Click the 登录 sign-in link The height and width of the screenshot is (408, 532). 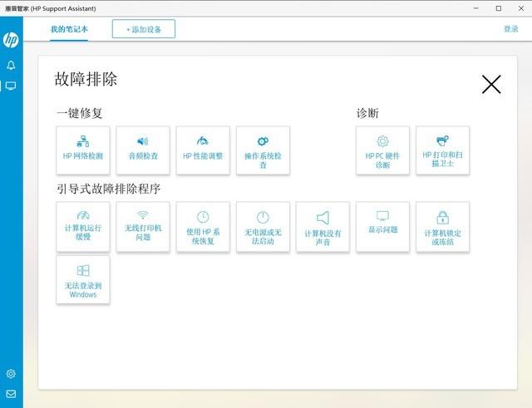[510, 29]
